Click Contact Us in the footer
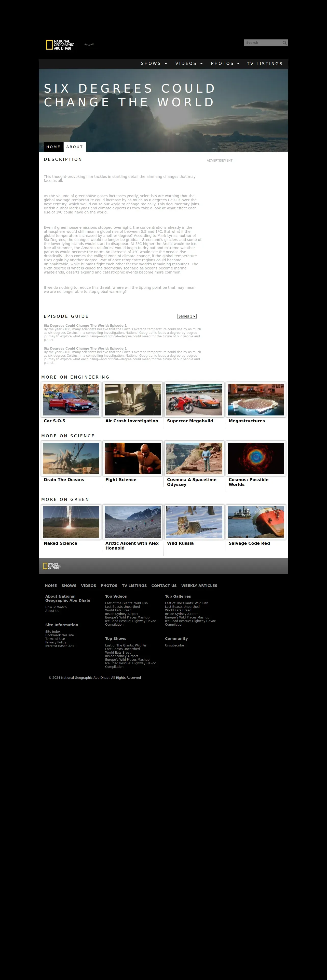 click(164, 586)
